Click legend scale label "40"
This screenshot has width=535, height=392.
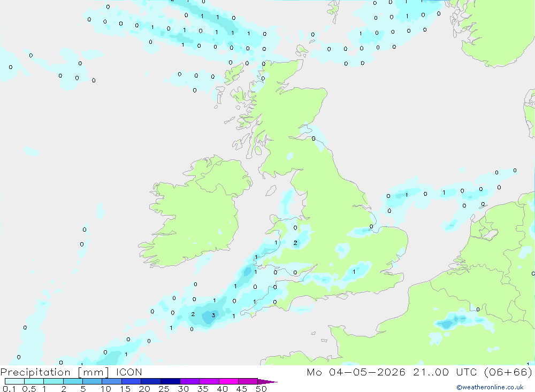tap(222, 389)
